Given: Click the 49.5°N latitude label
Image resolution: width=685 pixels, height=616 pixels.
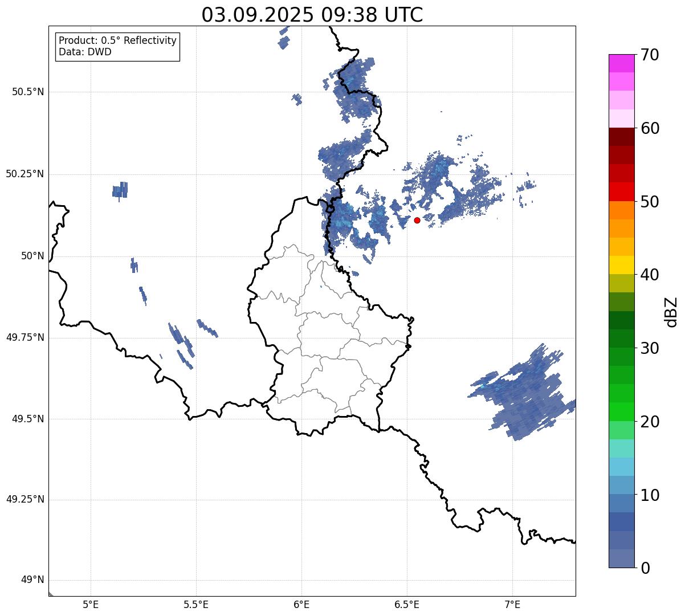Looking at the screenshot, I should point(28,419).
